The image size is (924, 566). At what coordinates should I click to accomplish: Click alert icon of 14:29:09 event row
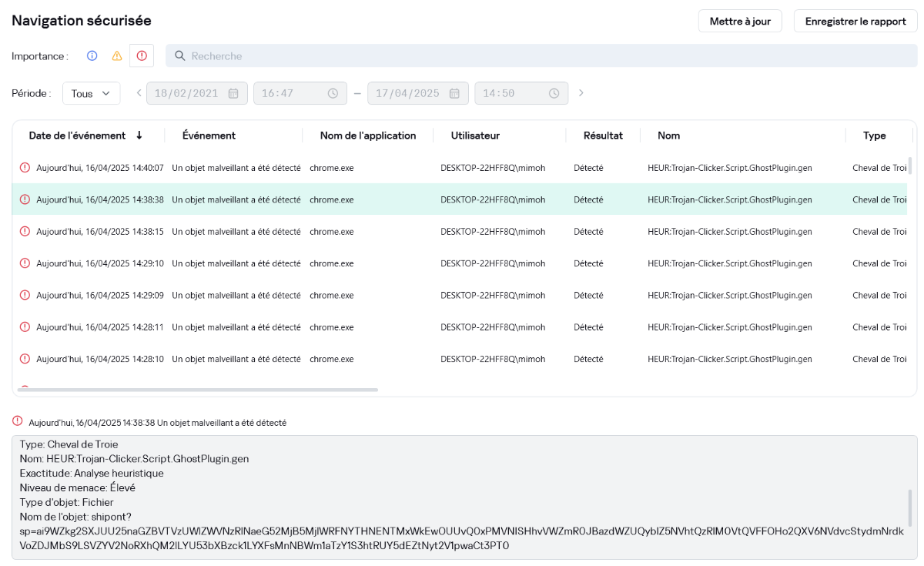(25, 295)
